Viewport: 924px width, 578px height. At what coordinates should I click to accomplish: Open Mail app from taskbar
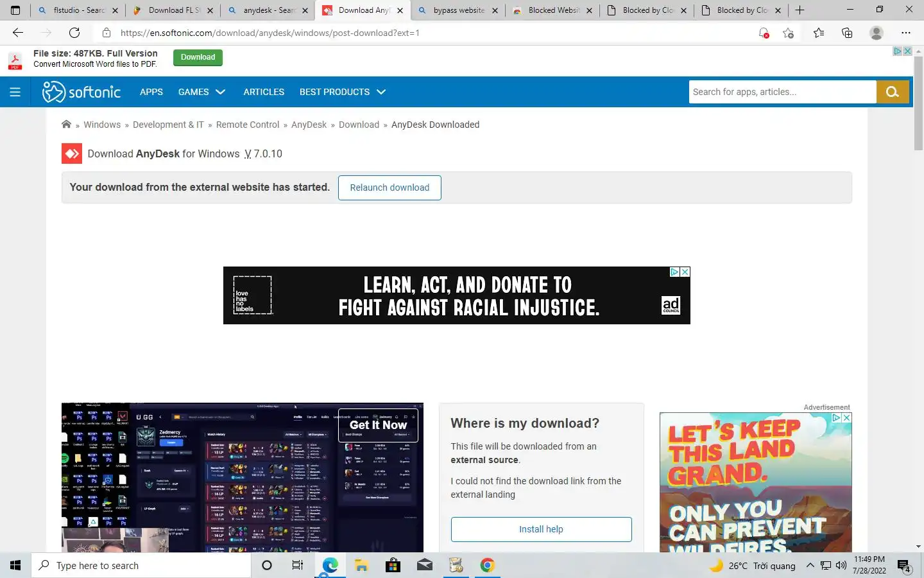425,565
